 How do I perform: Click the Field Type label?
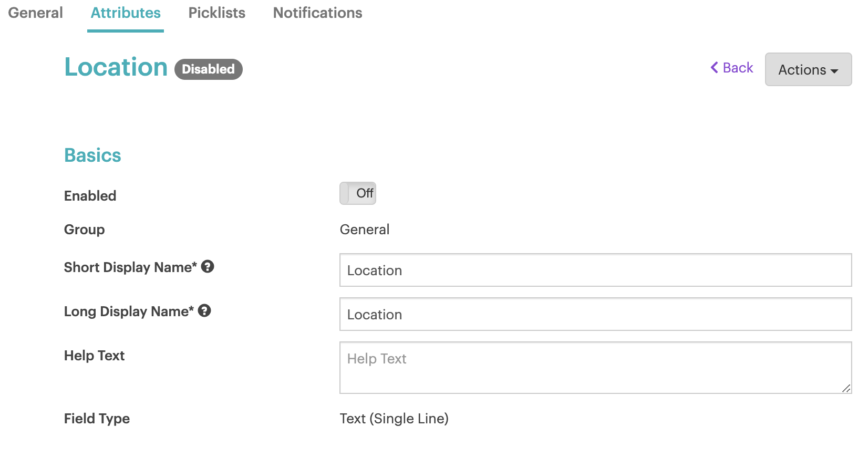coord(97,419)
